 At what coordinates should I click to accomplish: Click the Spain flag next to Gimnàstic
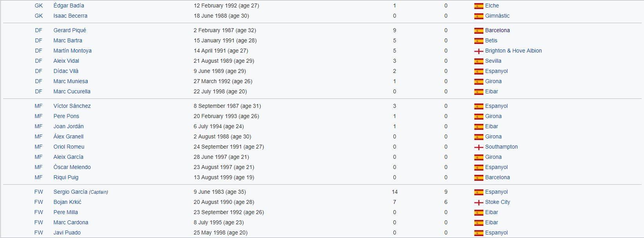(478, 16)
